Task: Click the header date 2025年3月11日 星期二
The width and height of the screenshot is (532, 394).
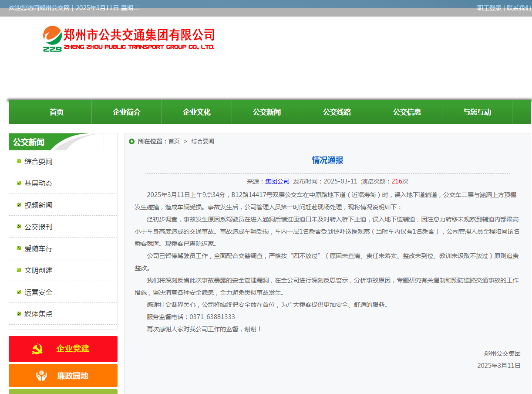Action: click(108, 8)
